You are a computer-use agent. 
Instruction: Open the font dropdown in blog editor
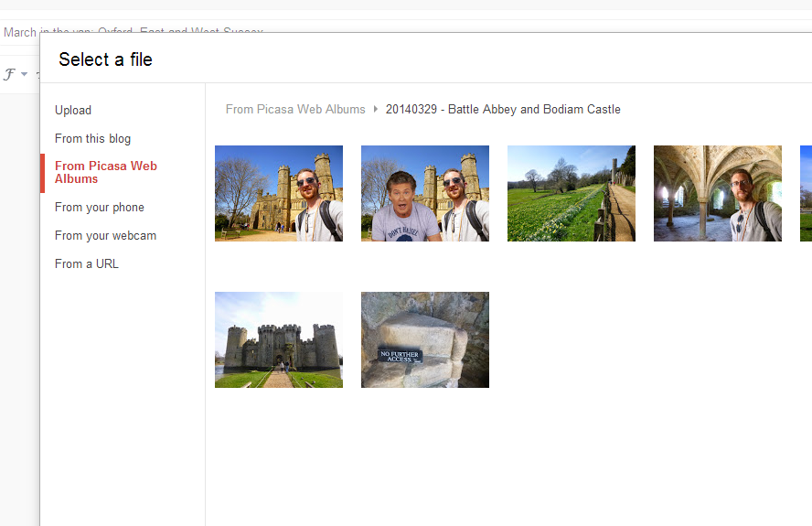pos(16,74)
